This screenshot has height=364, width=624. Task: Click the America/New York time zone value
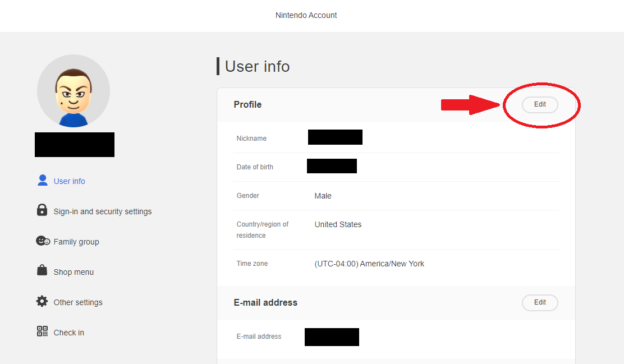click(x=369, y=264)
